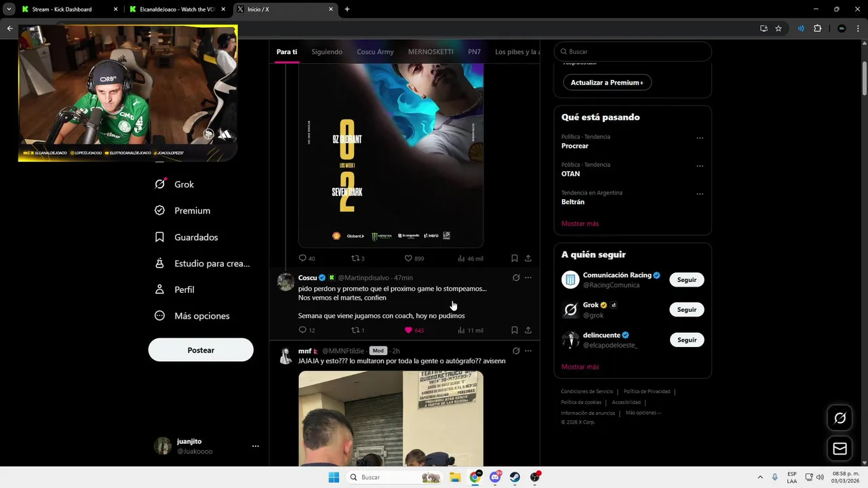Share the 9z Globant match post
Image resolution: width=868 pixels, height=488 pixels.
pos(528,258)
